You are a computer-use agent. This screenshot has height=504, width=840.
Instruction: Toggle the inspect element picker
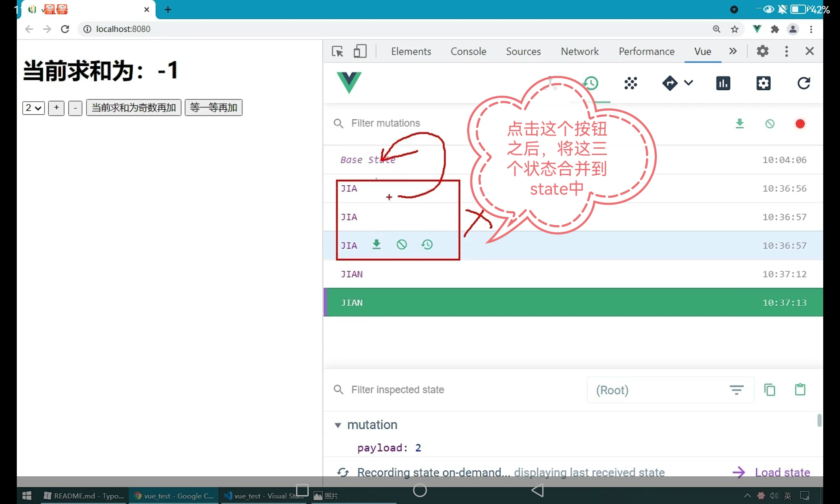pos(337,51)
